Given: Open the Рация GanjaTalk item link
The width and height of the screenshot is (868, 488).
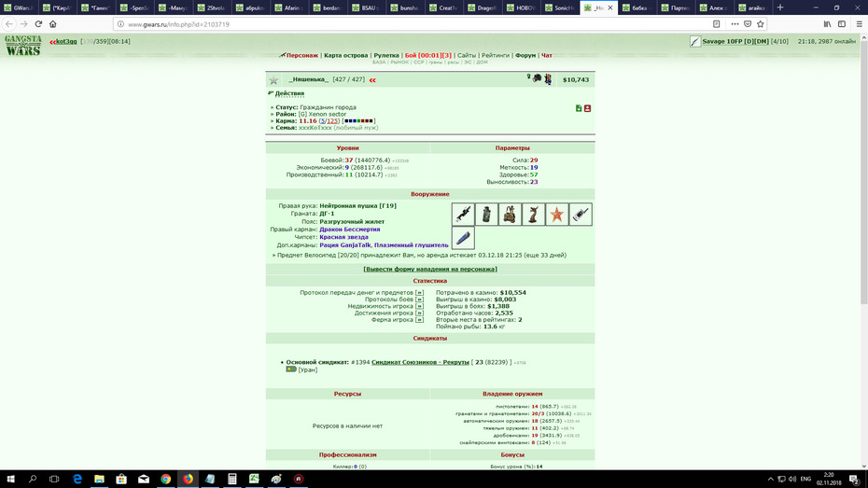Looking at the screenshot, I should coord(345,245).
